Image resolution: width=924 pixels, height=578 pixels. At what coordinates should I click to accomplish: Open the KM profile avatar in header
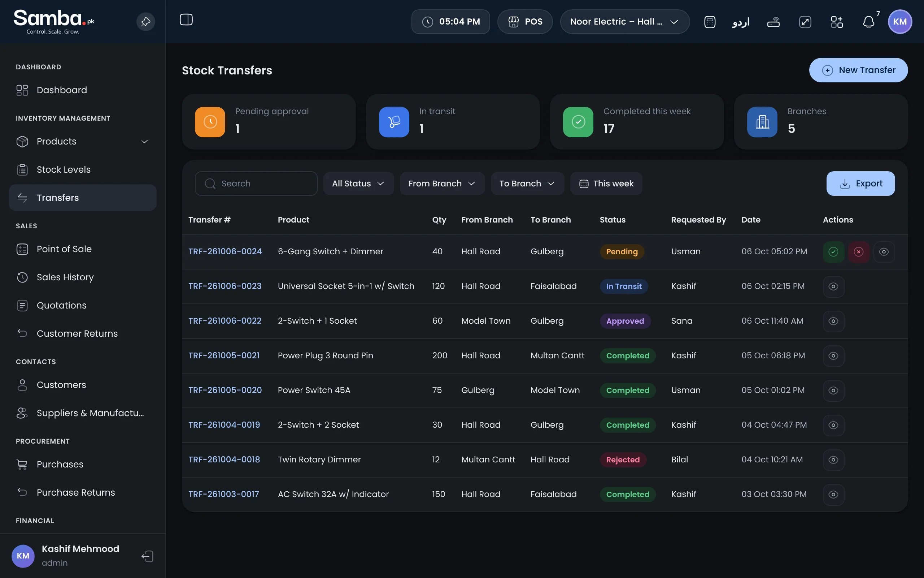click(900, 22)
